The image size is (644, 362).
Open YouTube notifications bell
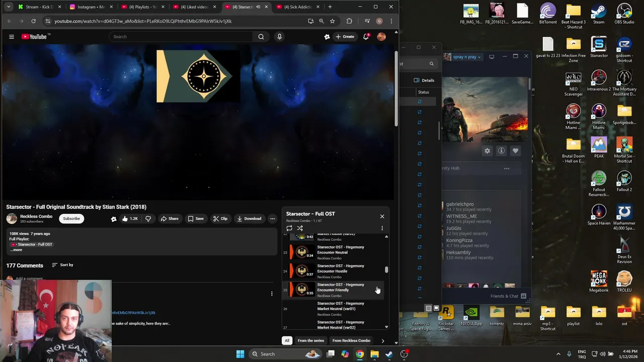pos(366,37)
